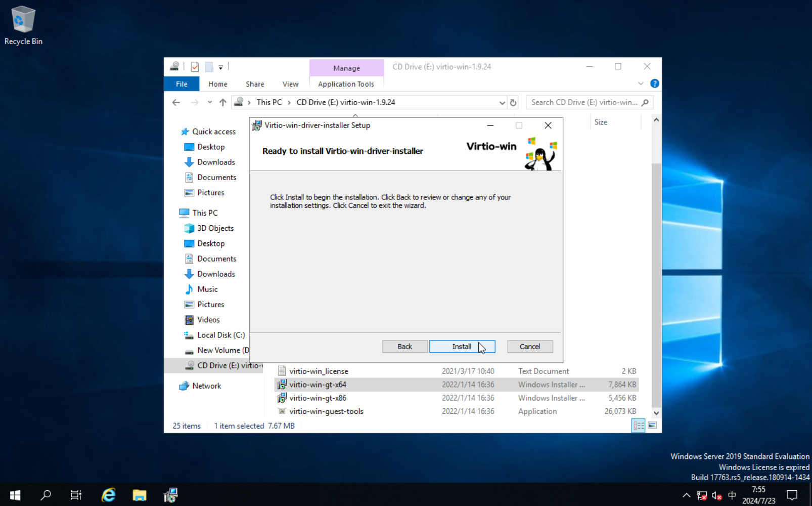Cancel the Virtio-win driver installer wizard

coord(529,346)
